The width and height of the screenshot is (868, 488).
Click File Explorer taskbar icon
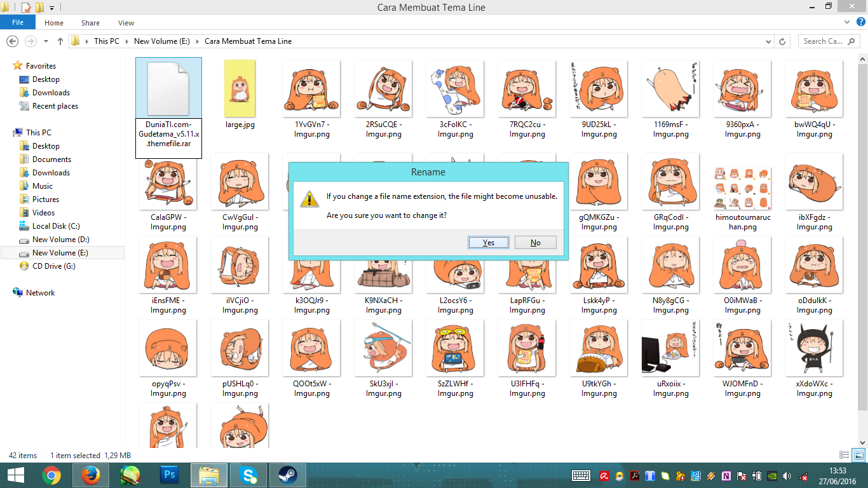point(209,475)
